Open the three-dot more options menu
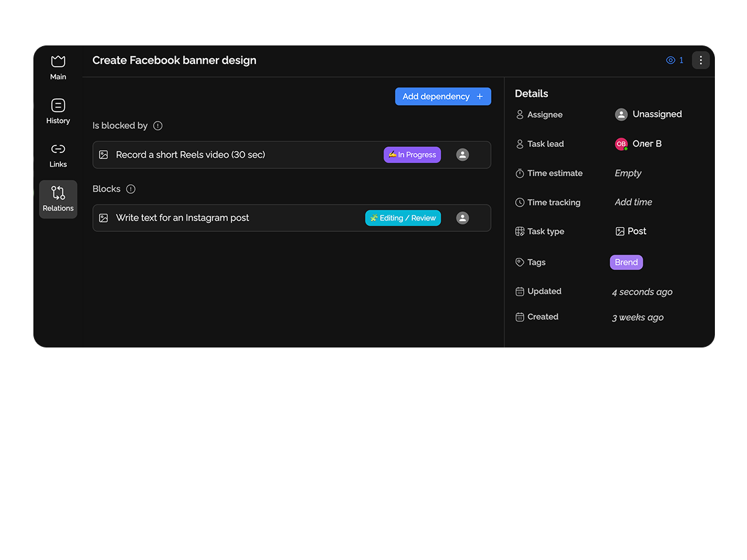This screenshot has width=747, height=560. click(x=700, y=60)
